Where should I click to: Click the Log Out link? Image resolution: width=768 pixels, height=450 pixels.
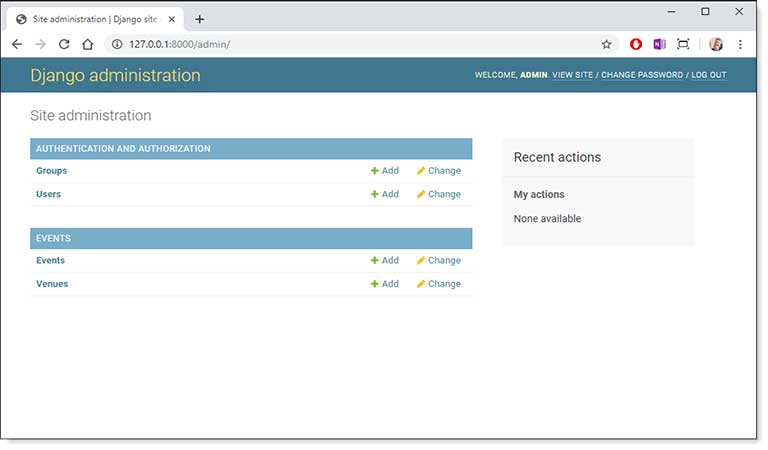click(709, 75)
